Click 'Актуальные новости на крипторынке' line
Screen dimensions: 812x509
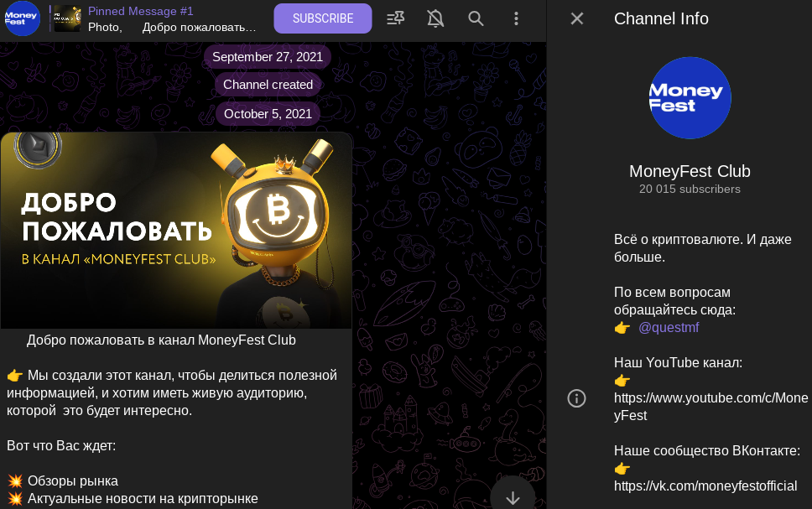pyautogui.click(x=143, y=499)
